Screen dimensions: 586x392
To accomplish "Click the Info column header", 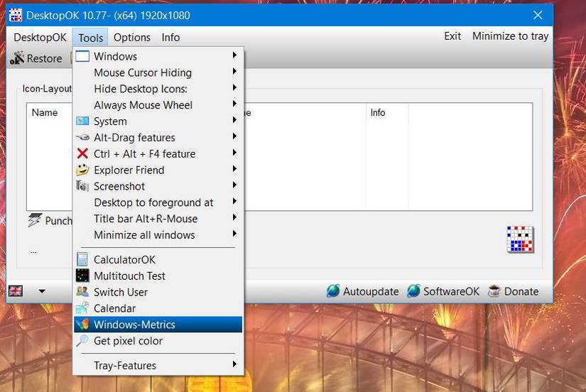I will (377, 112).
